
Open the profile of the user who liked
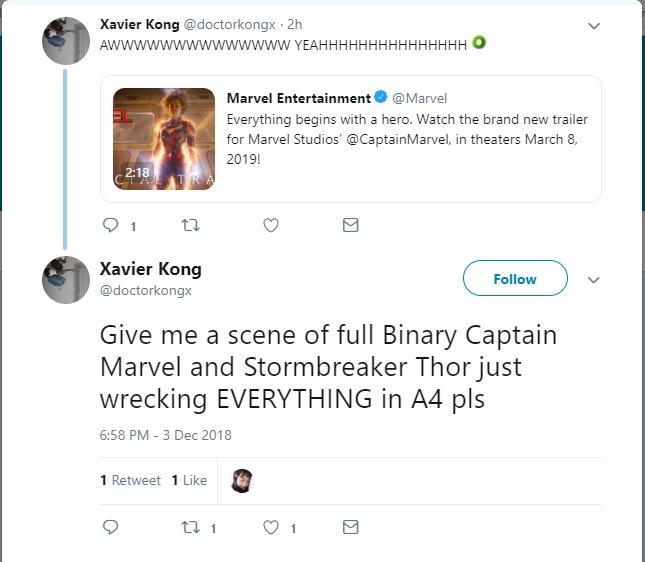242,480
